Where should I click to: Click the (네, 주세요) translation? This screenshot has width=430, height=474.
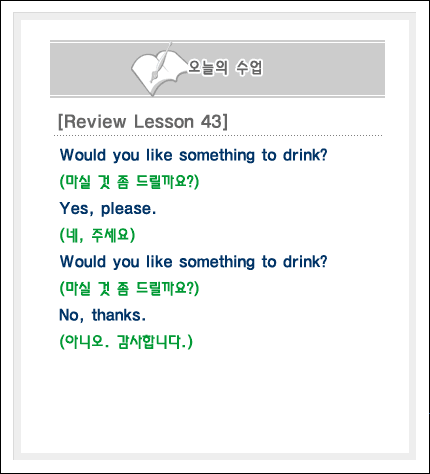point(97,235)
